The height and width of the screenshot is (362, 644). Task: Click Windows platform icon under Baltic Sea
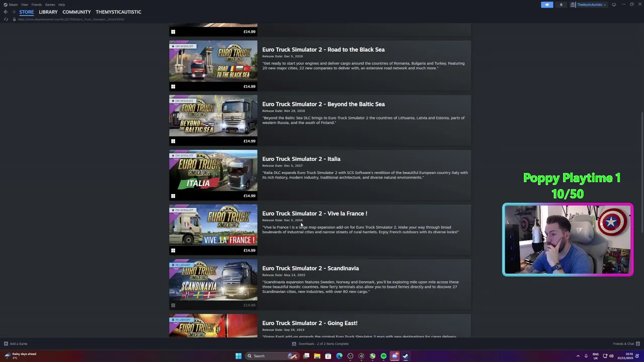point(173,141)
